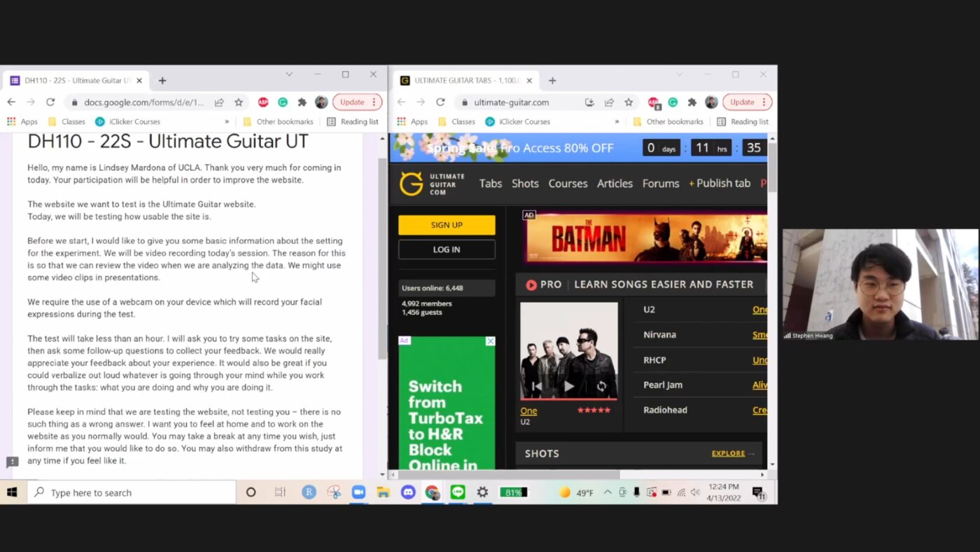Open the Courses menu item
980x552 pixels.
pyautogui.click(x=568, y=184)
